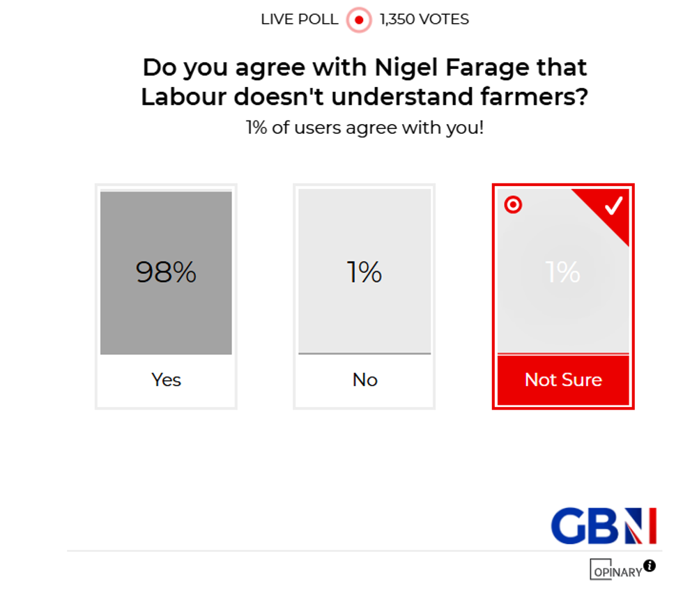Click the 1,350 VOTES counter

point(422,20)
